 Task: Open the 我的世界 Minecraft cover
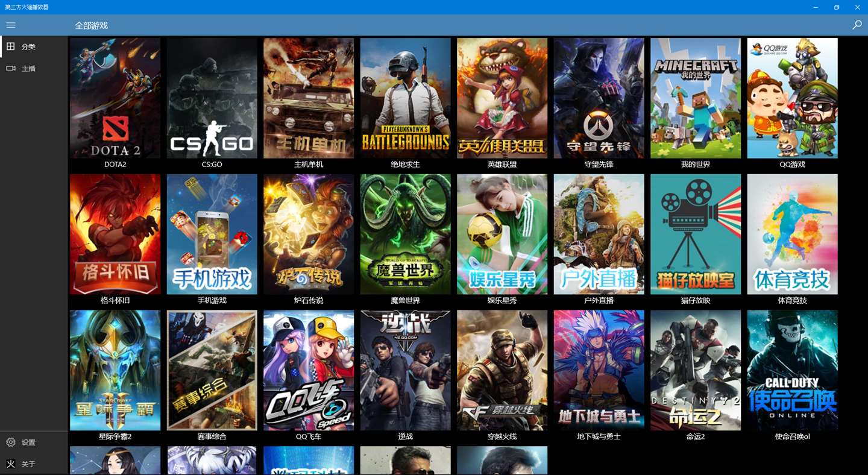coord(696,98)
